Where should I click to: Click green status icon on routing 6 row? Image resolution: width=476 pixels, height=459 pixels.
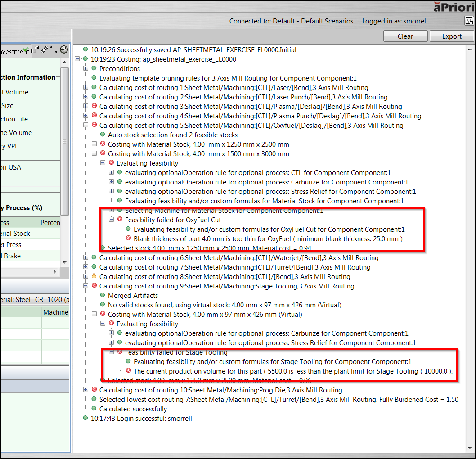tap(94, 257)
